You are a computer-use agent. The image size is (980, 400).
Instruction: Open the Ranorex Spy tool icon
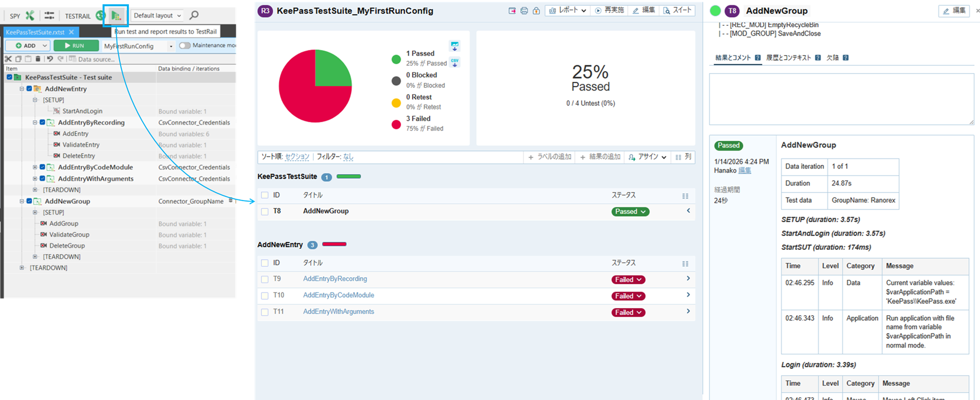point(30,15)
